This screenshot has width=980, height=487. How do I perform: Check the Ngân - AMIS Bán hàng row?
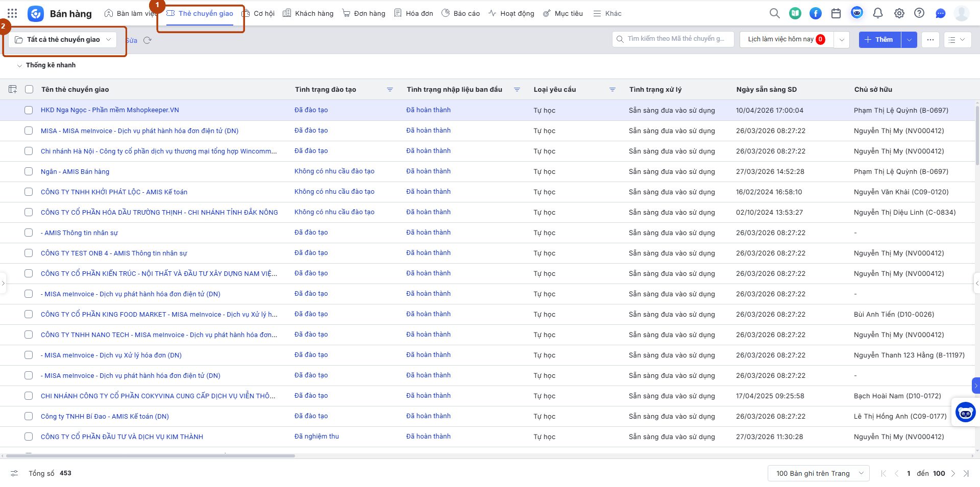[x=29, y=171]
